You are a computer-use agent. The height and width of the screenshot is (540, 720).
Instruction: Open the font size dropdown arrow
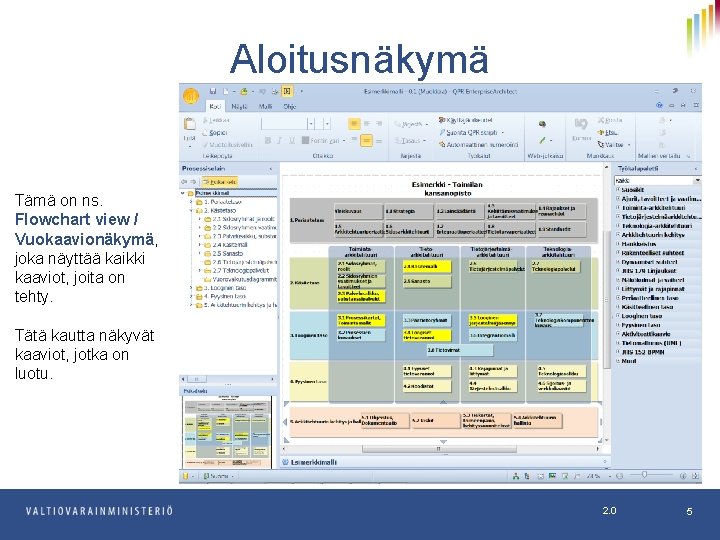pyautogui.click(x=327, y=124)
